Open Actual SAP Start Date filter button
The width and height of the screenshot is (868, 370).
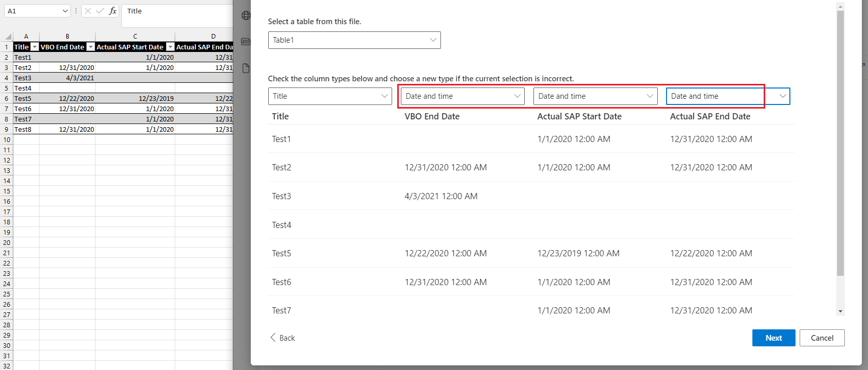coord(171,47)
